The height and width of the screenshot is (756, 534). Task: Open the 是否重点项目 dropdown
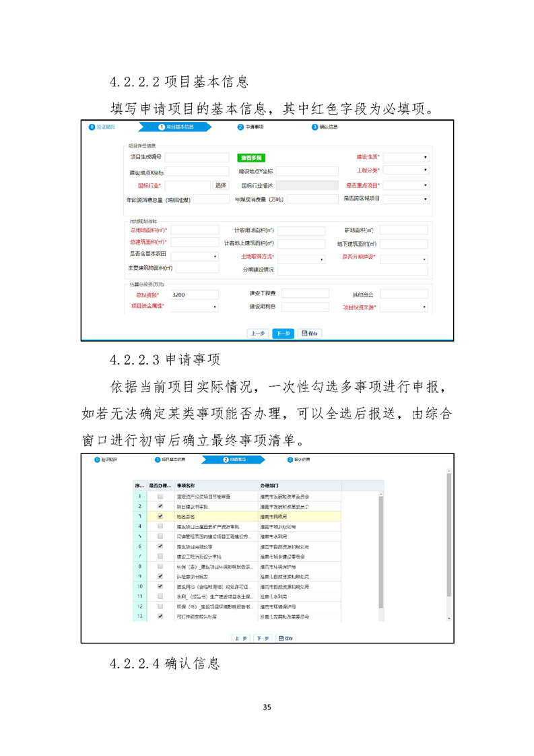pyautogui.click(x=406, y=185)
